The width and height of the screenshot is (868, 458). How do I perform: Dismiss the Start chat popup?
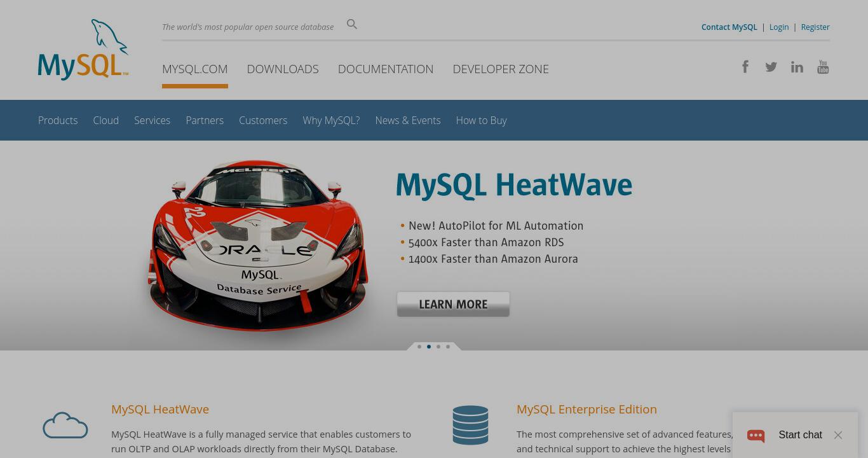click(838, 435)
